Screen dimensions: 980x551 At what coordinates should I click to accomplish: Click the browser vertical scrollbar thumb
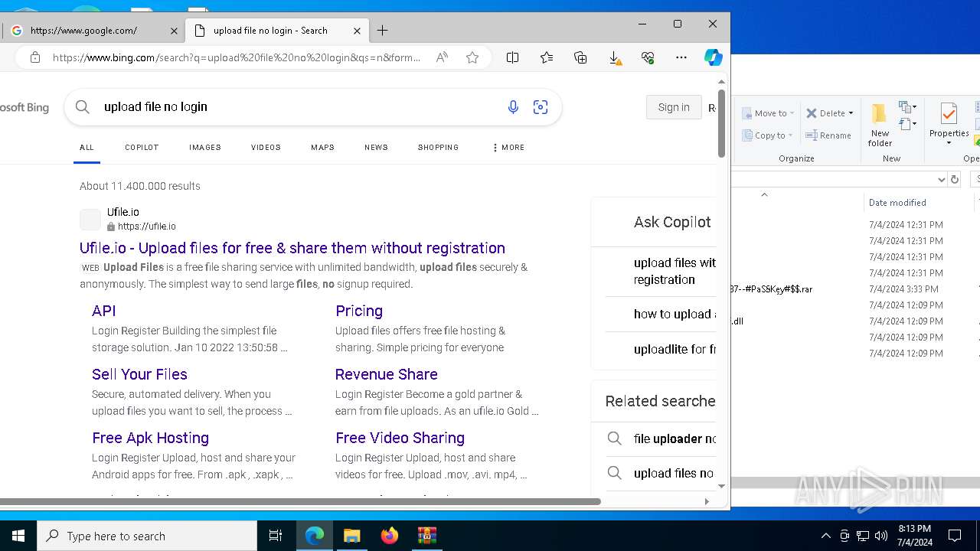tap(721, 122)
